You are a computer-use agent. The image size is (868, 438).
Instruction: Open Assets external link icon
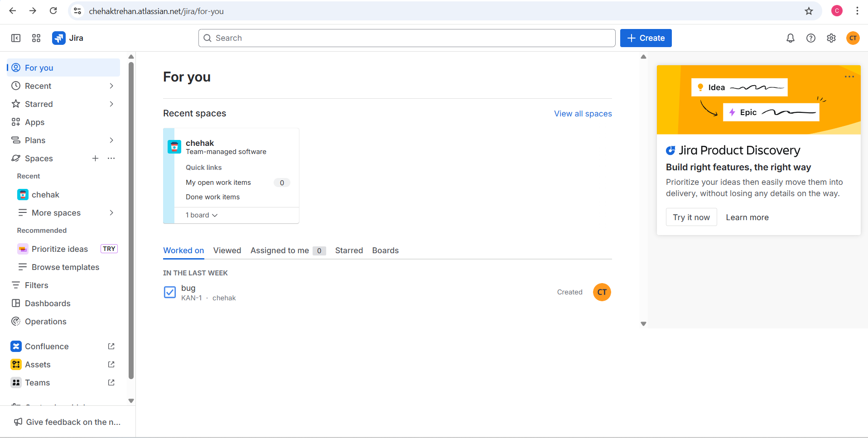[111, 364]
